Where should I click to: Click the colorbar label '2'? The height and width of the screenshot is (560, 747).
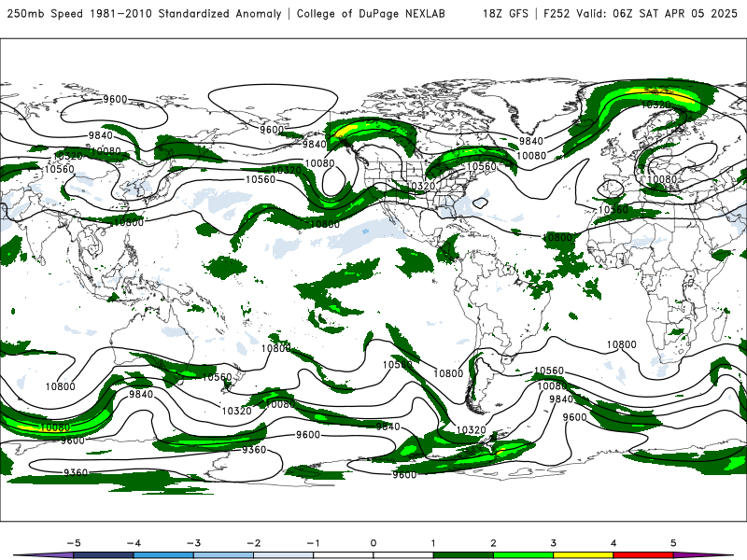(493, 543)
